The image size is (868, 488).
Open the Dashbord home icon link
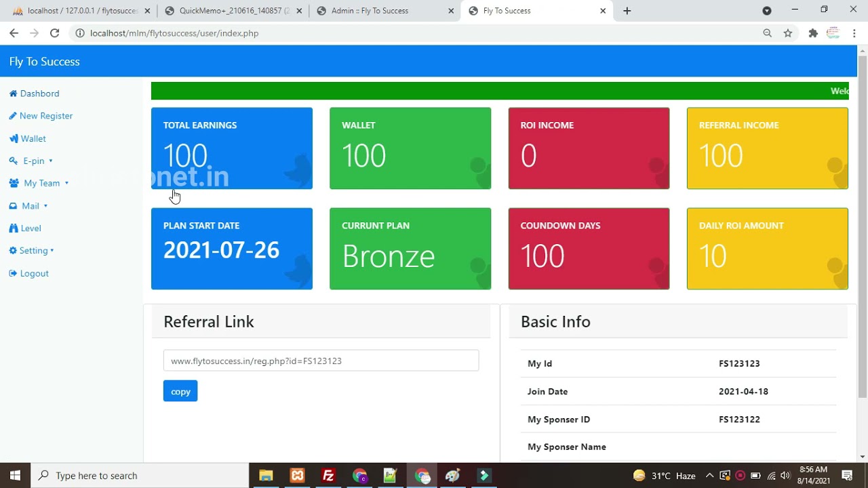pyautogui.click(x=13, y=94)
